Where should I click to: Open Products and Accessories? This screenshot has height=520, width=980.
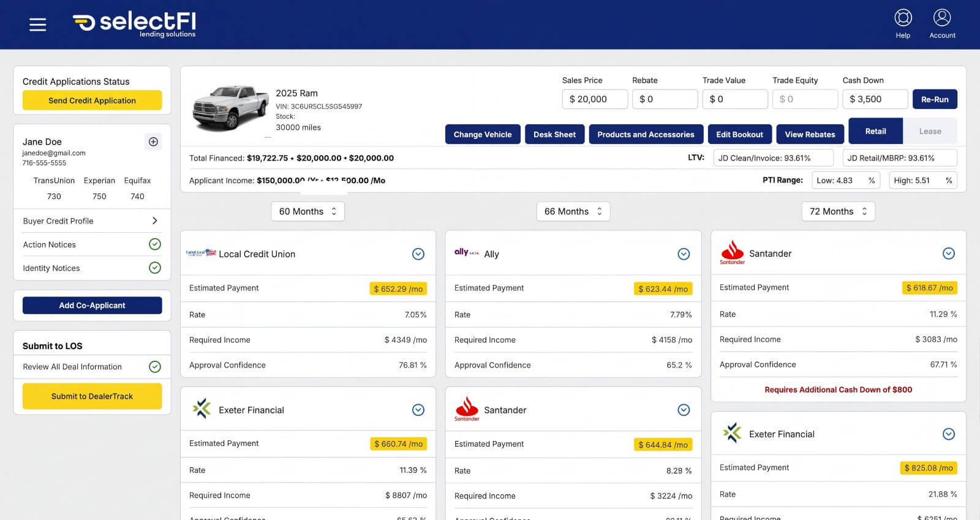pos(646,134)
